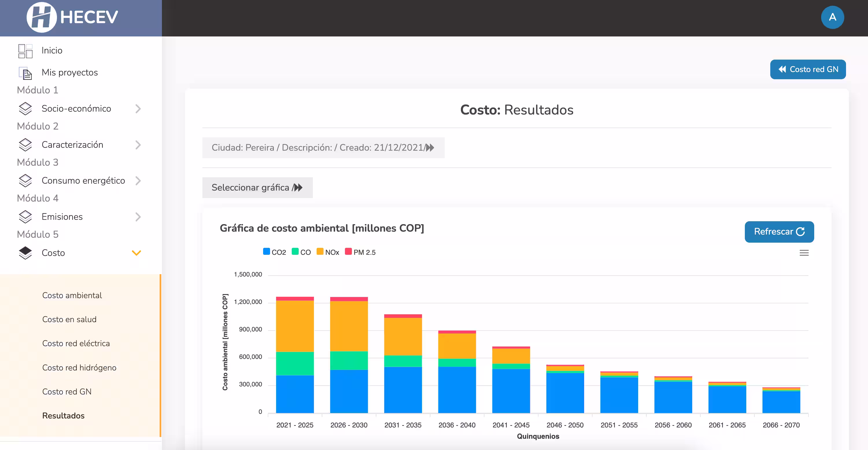Toggle PM 2.5 series in legend

360,252
